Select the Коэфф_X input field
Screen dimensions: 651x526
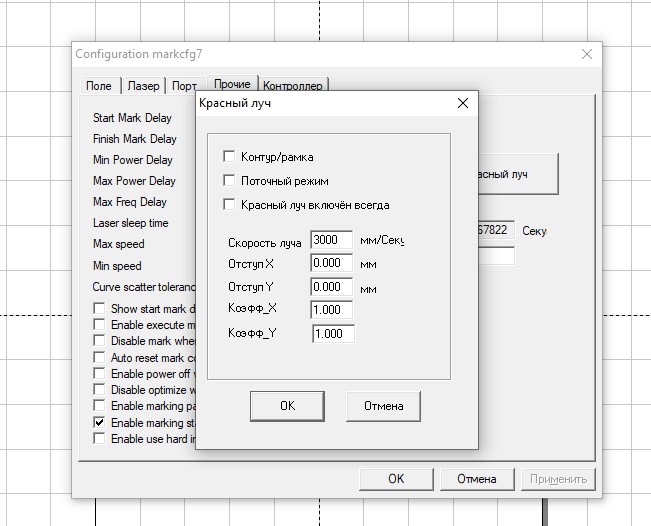pyautogui.click(x=332, y=310)
